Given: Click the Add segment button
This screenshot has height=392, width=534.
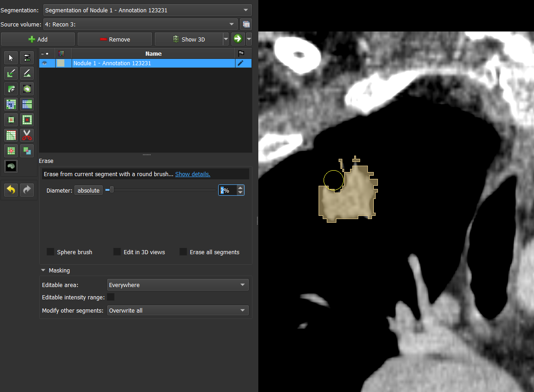Looking at the screenshot, I should pyautogui.click(x=38, y=39).
